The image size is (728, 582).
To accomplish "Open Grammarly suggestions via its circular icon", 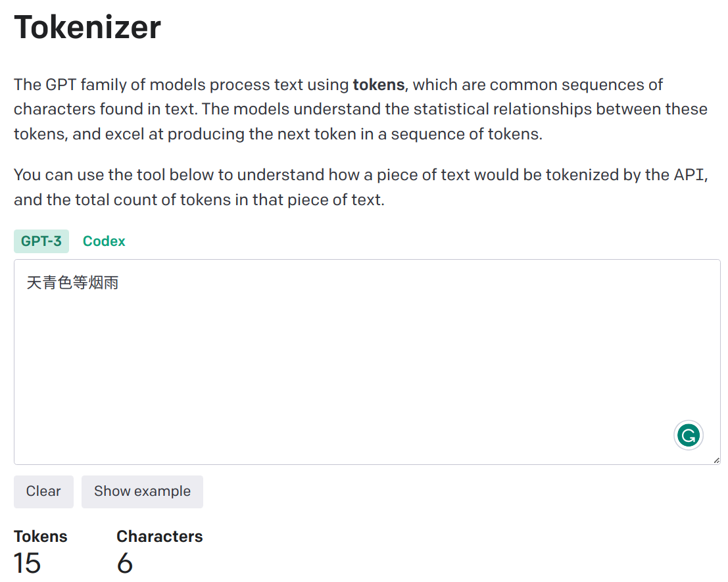I will point(688,435).
